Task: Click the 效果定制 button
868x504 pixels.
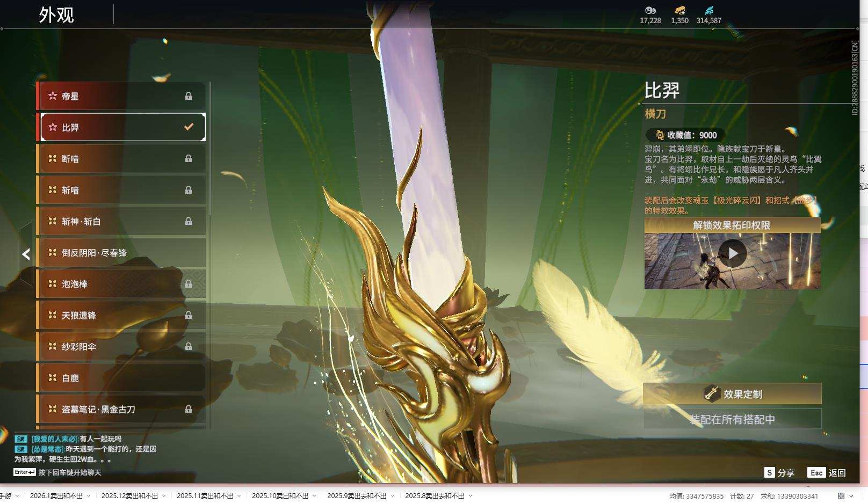Action: [732, 394]
